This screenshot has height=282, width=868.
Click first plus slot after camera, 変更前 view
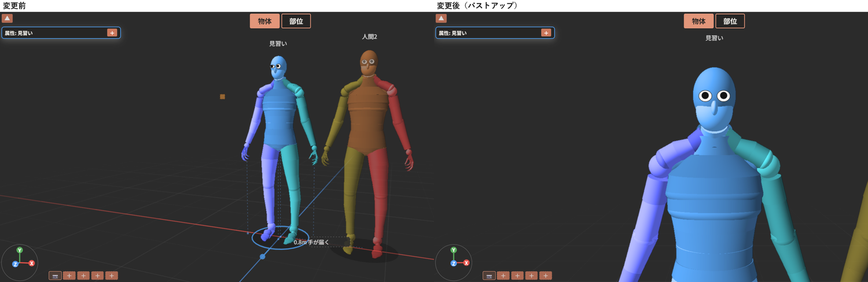(69, 276)
